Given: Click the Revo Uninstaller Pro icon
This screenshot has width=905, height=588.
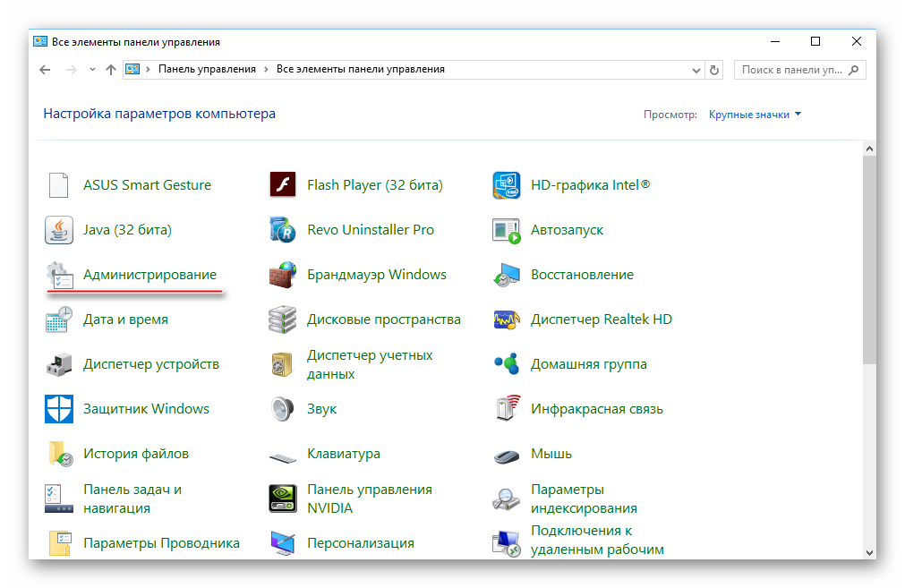Looking at the screenshot, I should [x=283, y=230].
